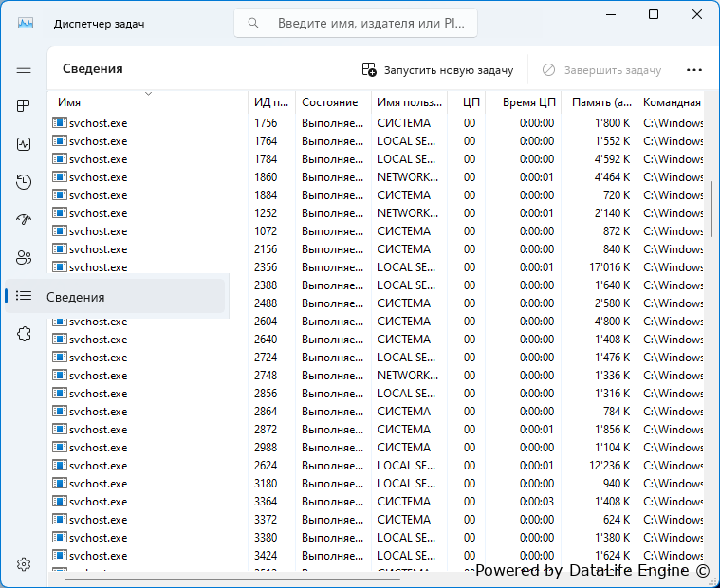Minimize the Task Manager window
This screenshot has height=588, width=720.
click(611, 14)
